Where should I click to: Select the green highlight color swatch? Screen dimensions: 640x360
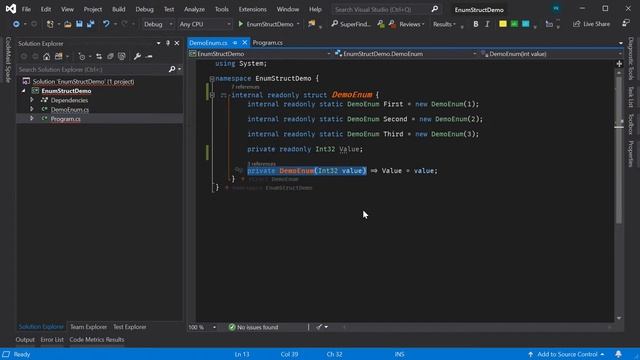coord(514,24)
